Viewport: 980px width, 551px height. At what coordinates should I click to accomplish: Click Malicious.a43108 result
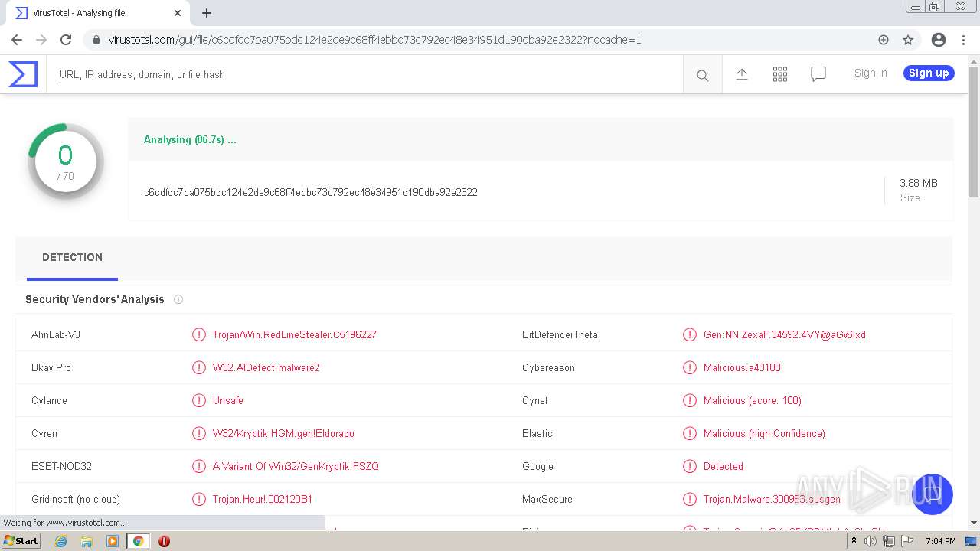[x=742, y=367]
